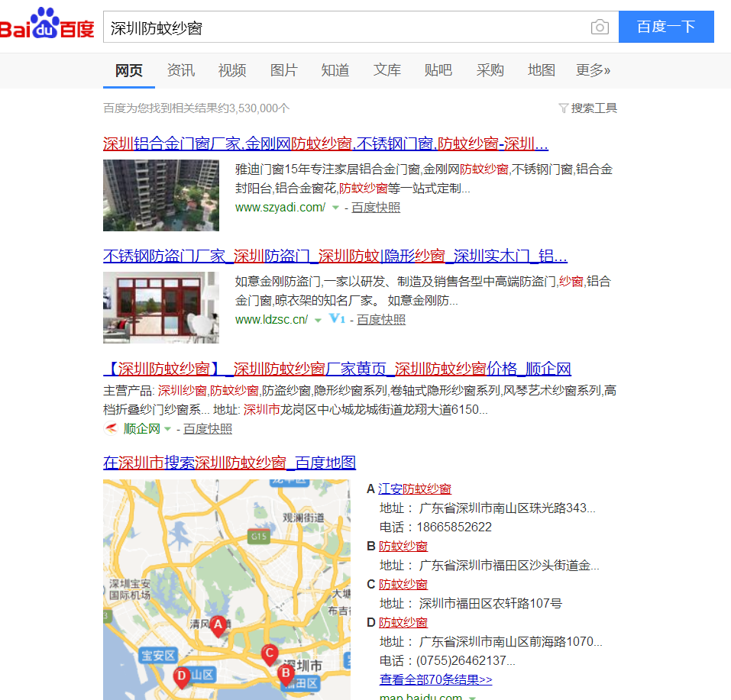This screenshot has width=731, height=700.
Task: Switch to the 资讯 tab
Action: point(181,70)
